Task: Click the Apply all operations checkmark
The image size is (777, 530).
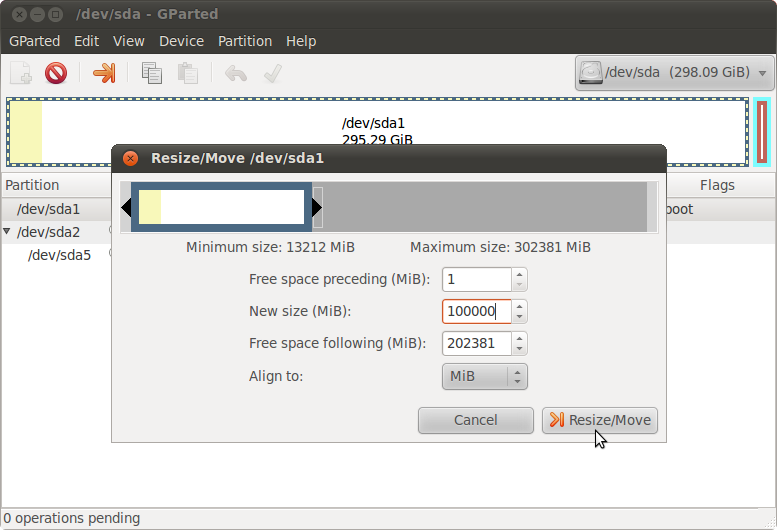Action: (x=273, y=73)
